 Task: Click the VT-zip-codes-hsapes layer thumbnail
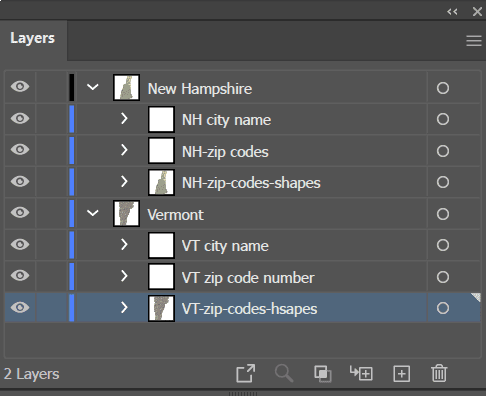pyautogui.click(x=161, y=308)
